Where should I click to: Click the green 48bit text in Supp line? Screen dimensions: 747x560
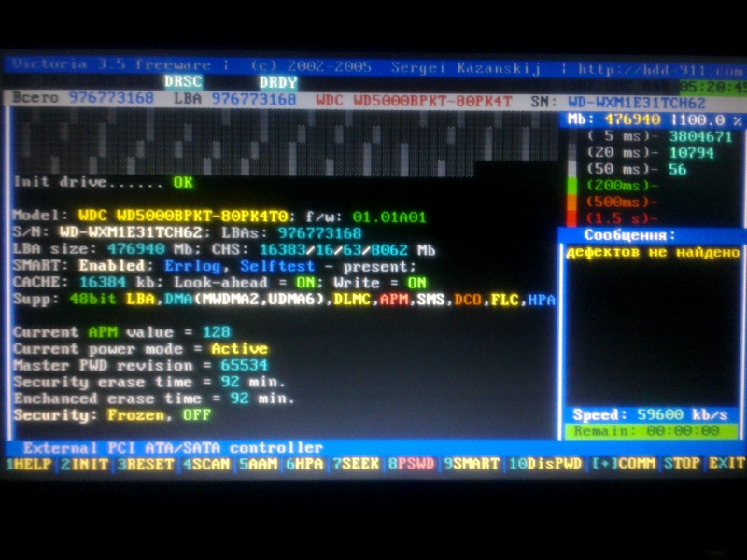(92, 299)
